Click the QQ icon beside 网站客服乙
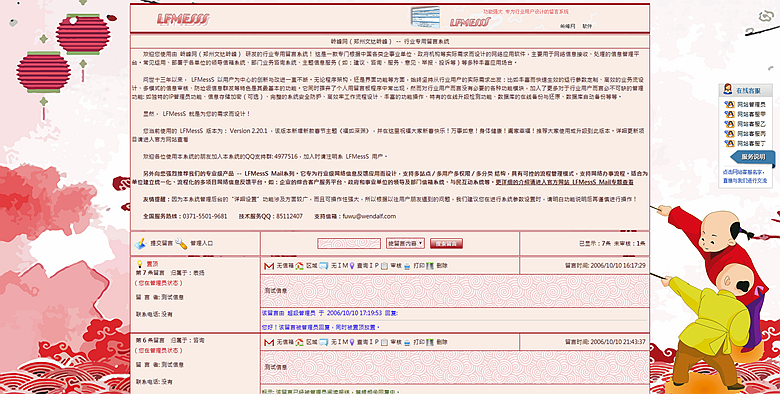The height and width of the screenshot is (394, 780). pyautogui.click(x=729, y=124)
